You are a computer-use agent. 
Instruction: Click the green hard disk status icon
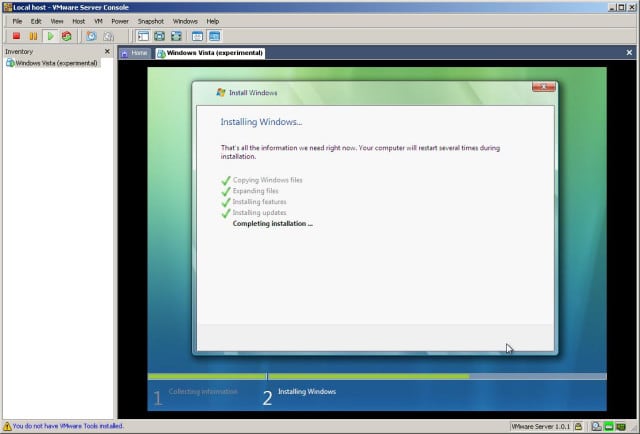point(609,427)
